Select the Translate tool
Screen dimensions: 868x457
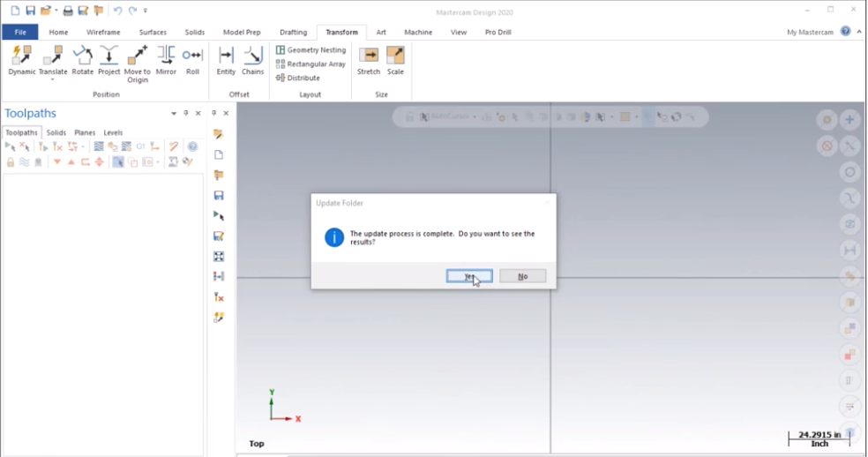53,60
